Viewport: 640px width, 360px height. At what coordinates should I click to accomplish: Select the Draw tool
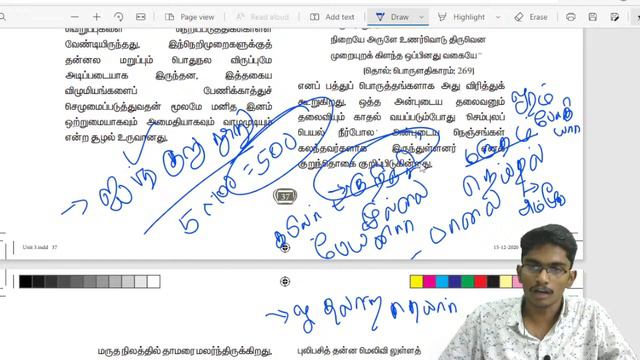click(x=392, y=17)
